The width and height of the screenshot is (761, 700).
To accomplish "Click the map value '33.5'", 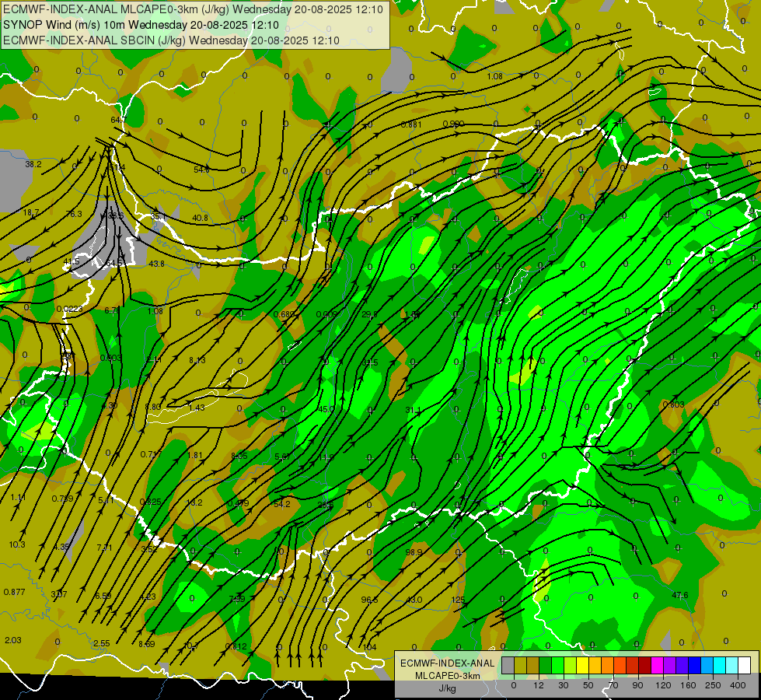I will click(370, 362).
